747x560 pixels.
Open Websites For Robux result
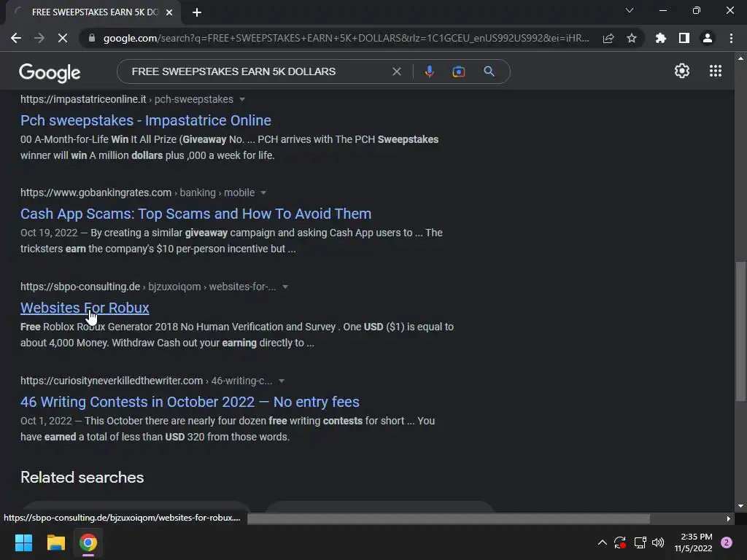coord(85,308)
